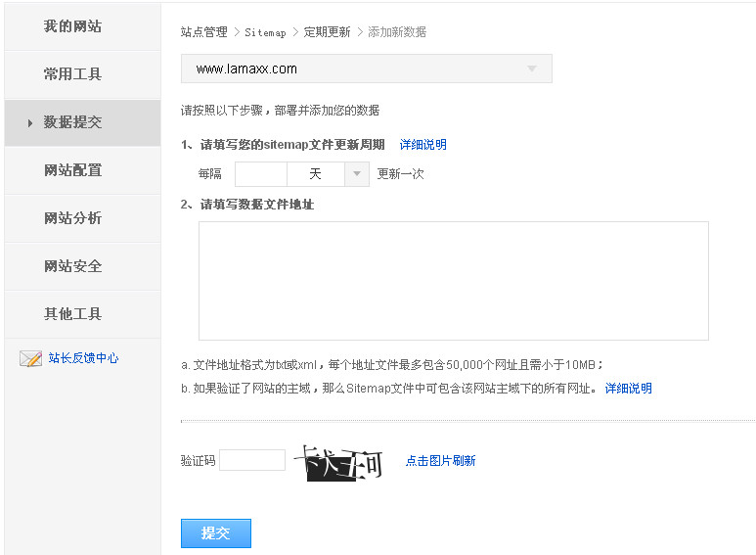Click the data file address text area

coord(453,280)
